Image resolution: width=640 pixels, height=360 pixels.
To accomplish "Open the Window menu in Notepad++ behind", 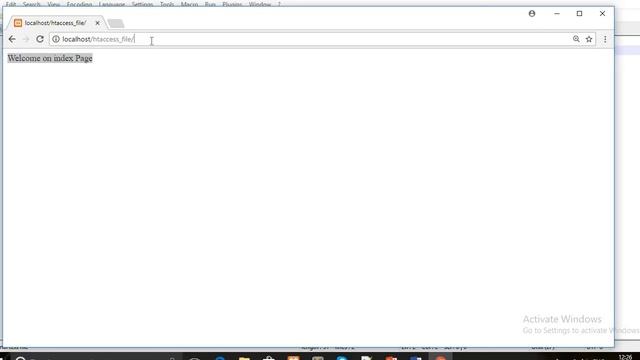I will pos(260,4).
